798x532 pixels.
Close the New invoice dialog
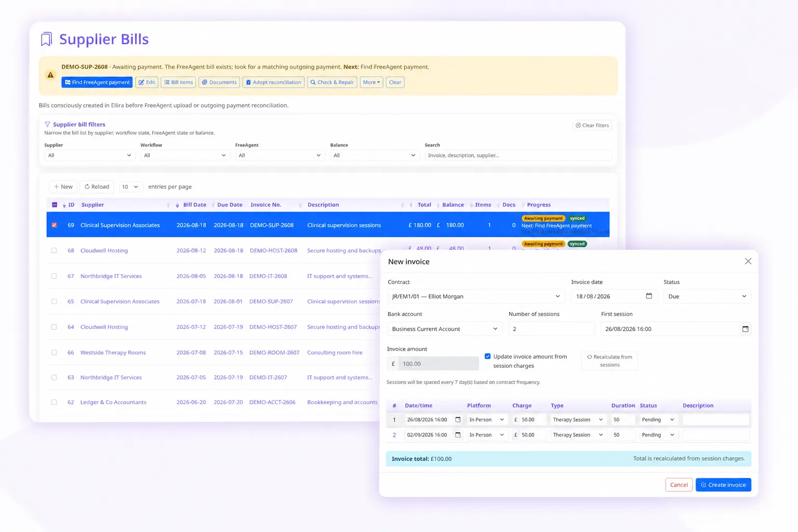pos(748,261)
